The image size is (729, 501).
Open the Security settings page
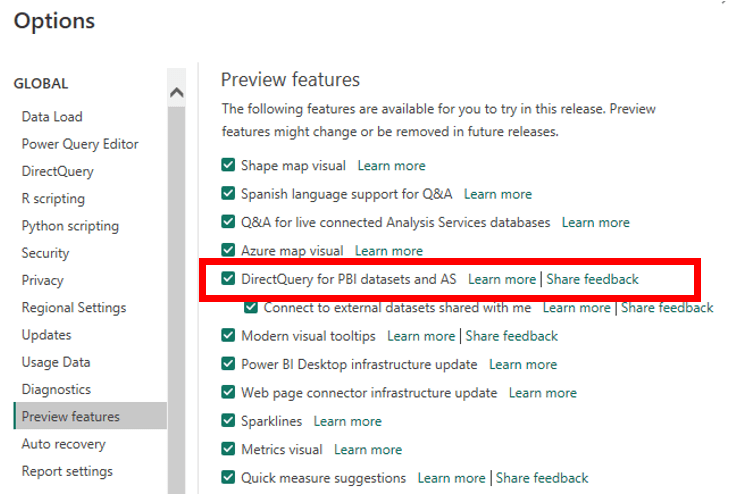[x=45, y=253]
